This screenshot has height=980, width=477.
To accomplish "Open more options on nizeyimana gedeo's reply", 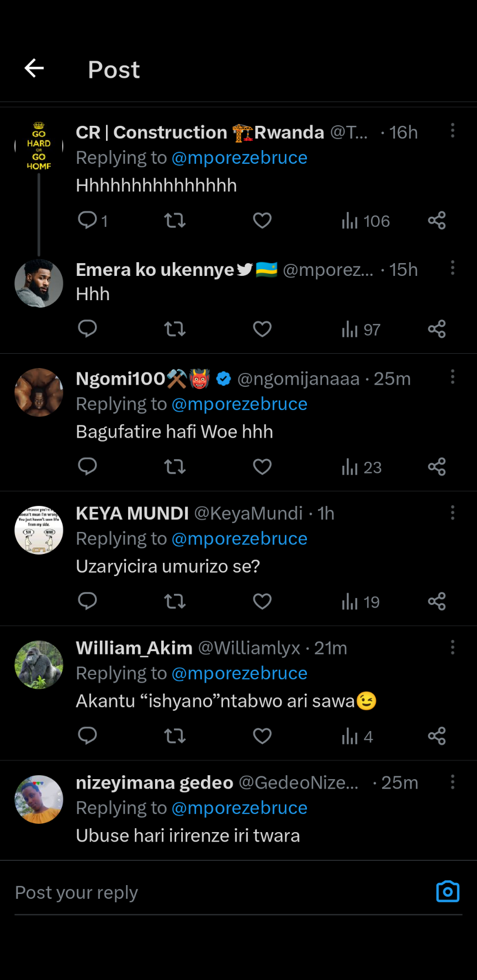I will (453, 782).
